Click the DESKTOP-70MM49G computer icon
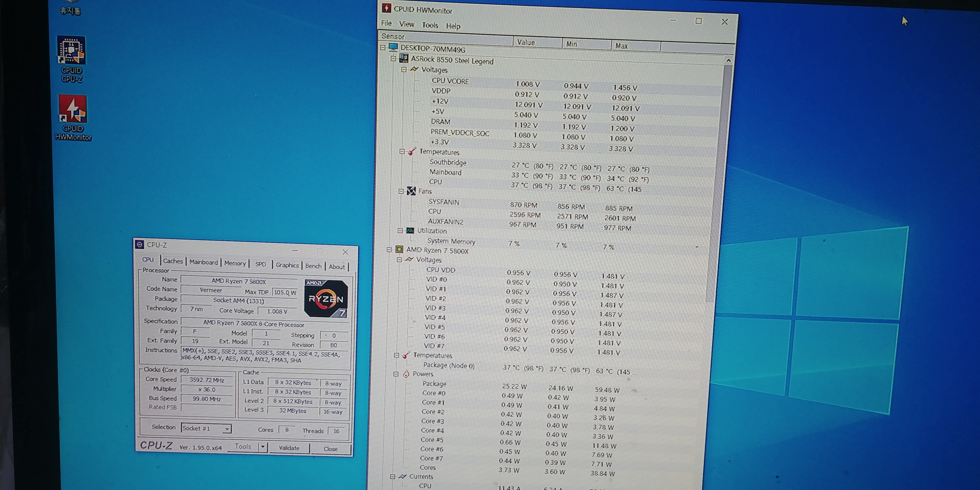This screenshot has height=490, width=980. [x=393, y=47]
